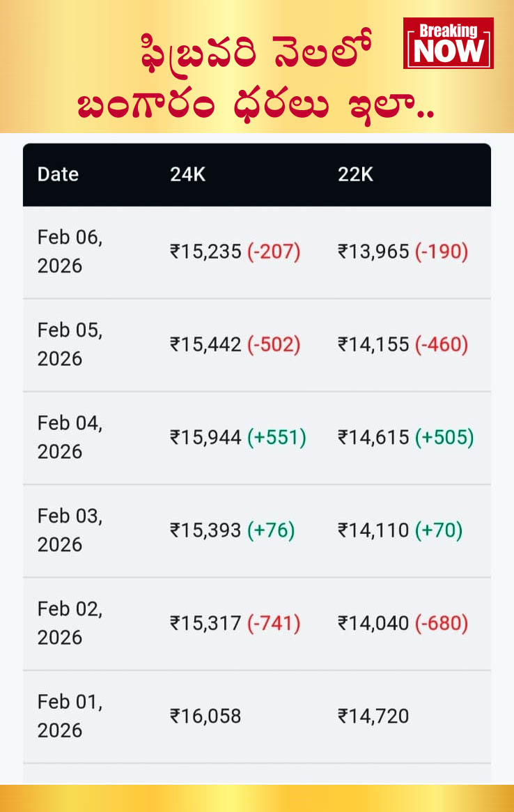Click the 24K column header
This screenshot has width=514, height=812.
[187, 174]
